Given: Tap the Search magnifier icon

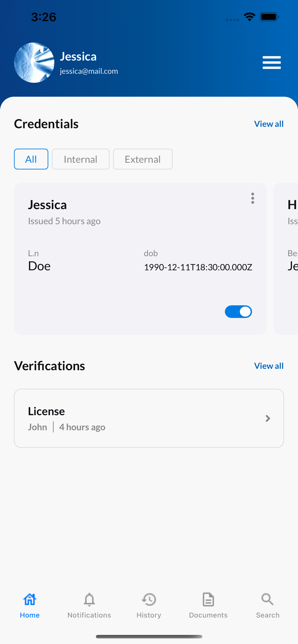Looking at the screenshot, I should [267, 599].
